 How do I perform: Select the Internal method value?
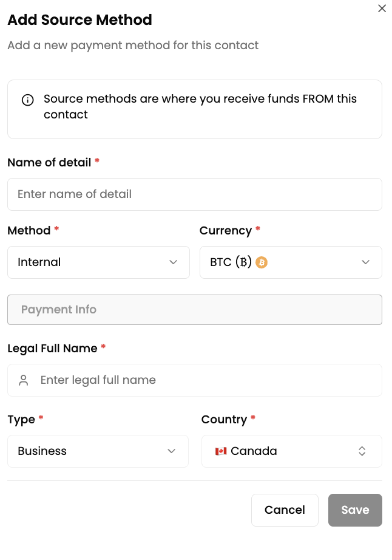pyautogui.click(x=39, y=262)
